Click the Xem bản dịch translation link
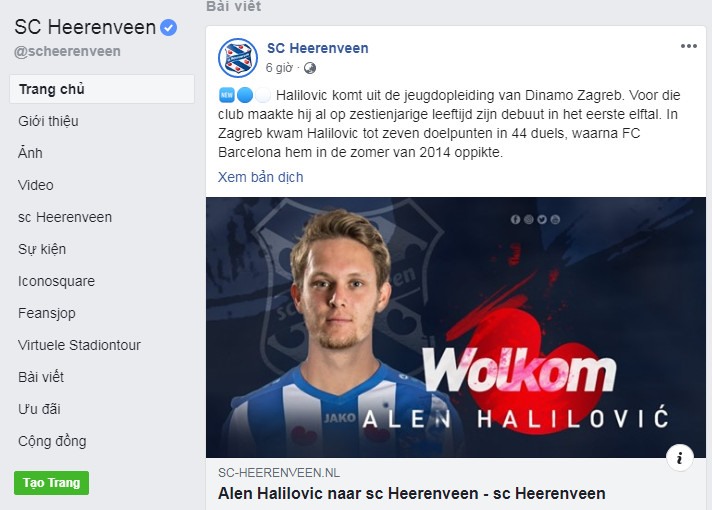Image resolution: width=712 pixels, height=510 pixels. [261, 177]
